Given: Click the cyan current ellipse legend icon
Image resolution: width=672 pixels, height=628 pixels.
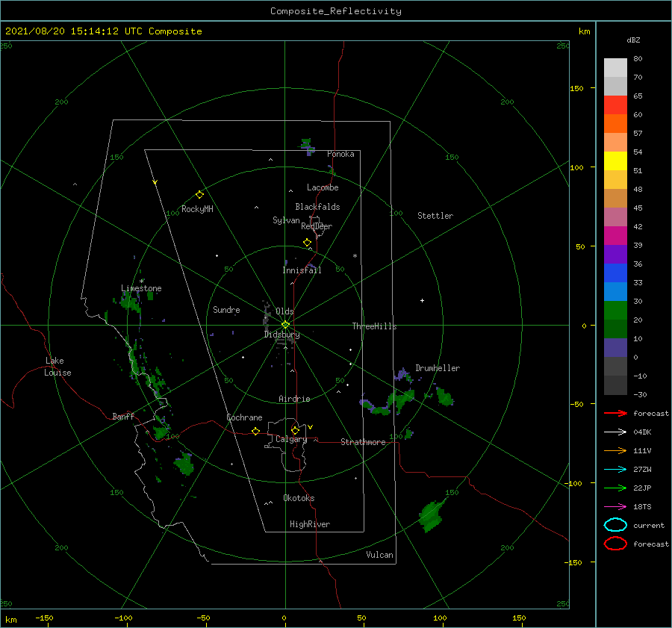Looking at the screenshot, I should tap(615, 525).
